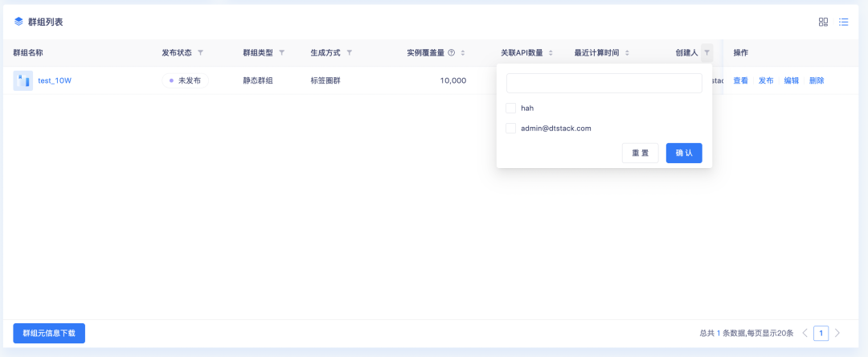Screen dimensions: 868x357
Task: Check the hah creator checkbox
Action: coord(511,108)
